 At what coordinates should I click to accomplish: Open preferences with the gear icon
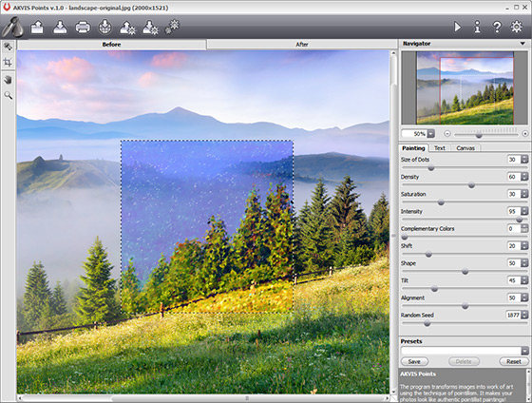point(517,27)
